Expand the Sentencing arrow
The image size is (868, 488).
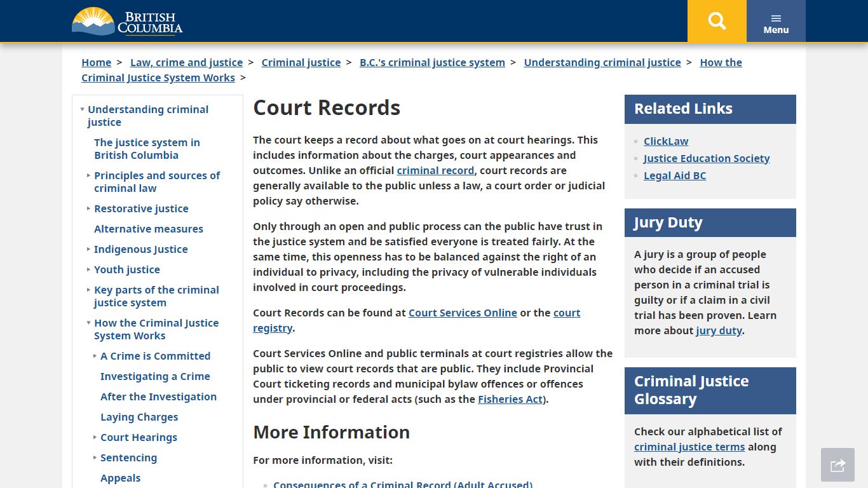click(x=95, y=457)
